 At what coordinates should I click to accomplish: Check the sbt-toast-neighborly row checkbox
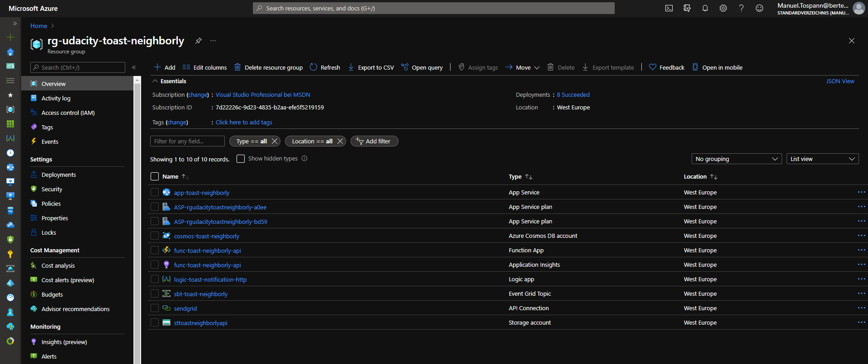(155, 293)
